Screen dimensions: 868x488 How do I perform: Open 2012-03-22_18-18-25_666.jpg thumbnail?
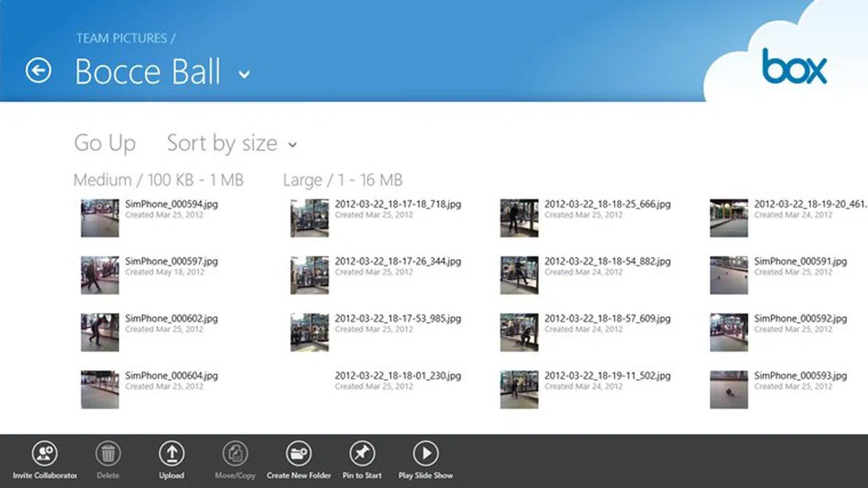519,218
